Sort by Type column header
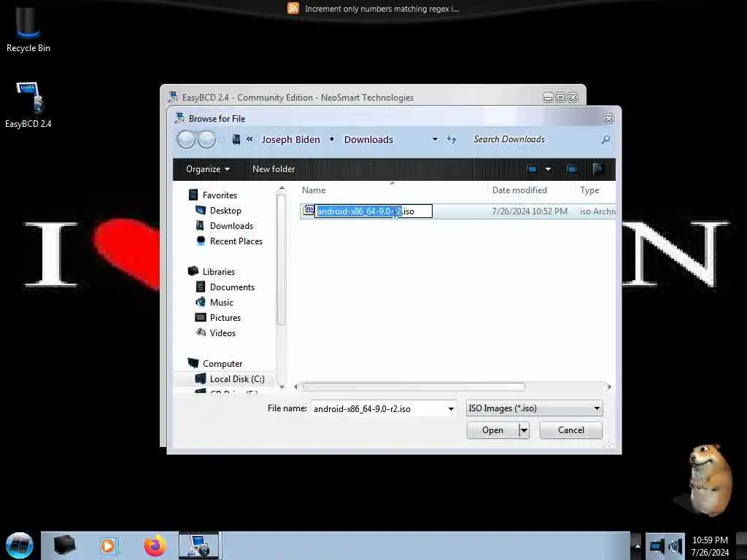The width and height of the screenshot is (747, 560). 589,190
